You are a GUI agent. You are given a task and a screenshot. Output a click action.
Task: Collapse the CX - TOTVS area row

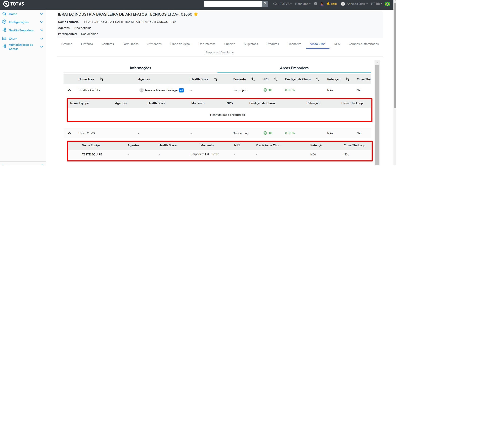pos(69,133)
